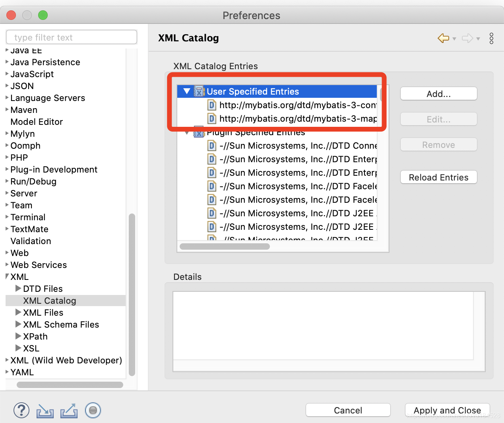Click the forward navigation arrow
This screenshot has height=423, width=504.
[468, 38]
